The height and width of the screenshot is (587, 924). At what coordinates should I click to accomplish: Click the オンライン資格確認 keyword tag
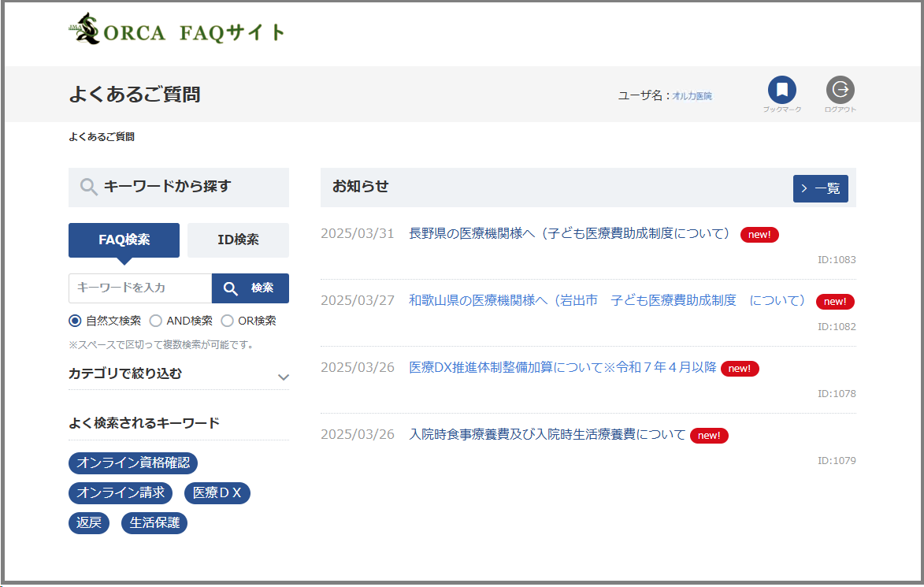133,463
